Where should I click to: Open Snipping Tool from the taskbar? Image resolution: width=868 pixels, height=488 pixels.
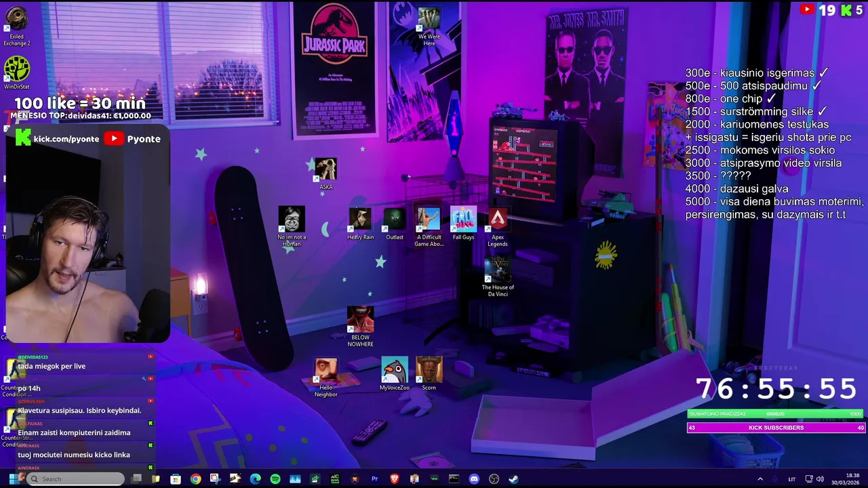(x=216, y=479)
